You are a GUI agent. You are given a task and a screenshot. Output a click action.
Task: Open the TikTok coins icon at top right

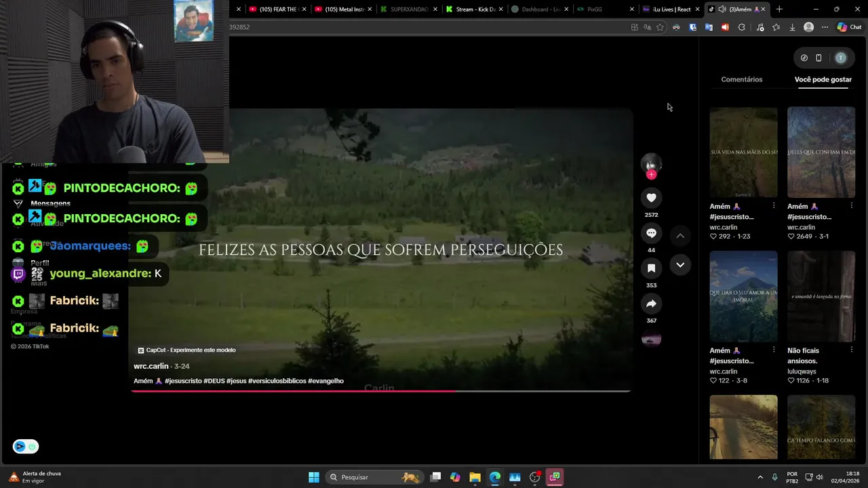coord(804,58)
